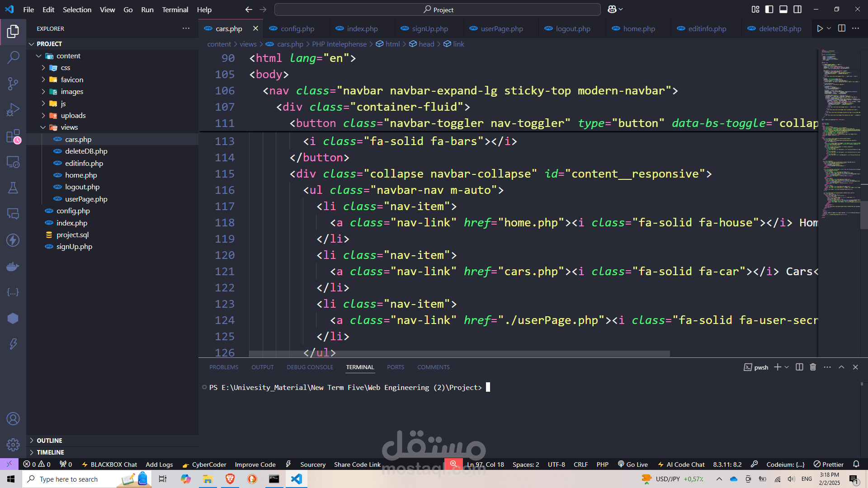This screenshot has height=488, width=868.
Task: Click the remote window indicator in status bar
Action: [9, 464]
